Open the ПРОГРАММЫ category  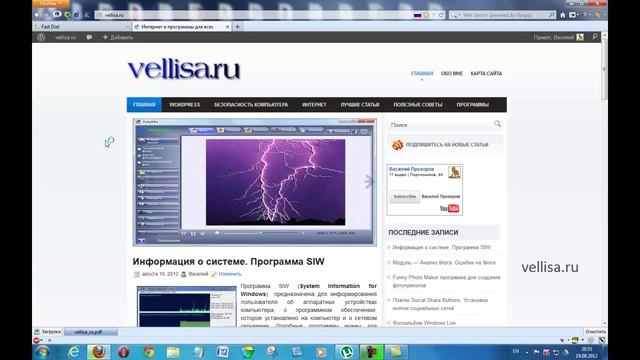tap(473, 104)
